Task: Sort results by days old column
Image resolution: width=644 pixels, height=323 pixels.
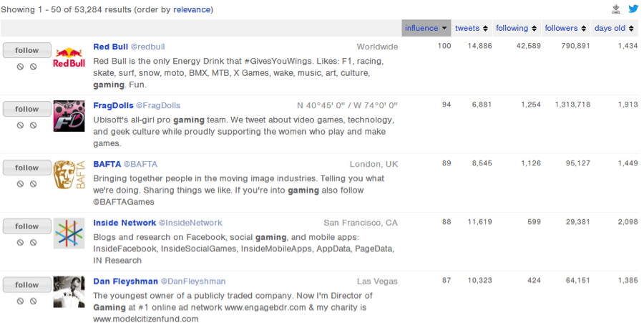Action: coord(615,28)
